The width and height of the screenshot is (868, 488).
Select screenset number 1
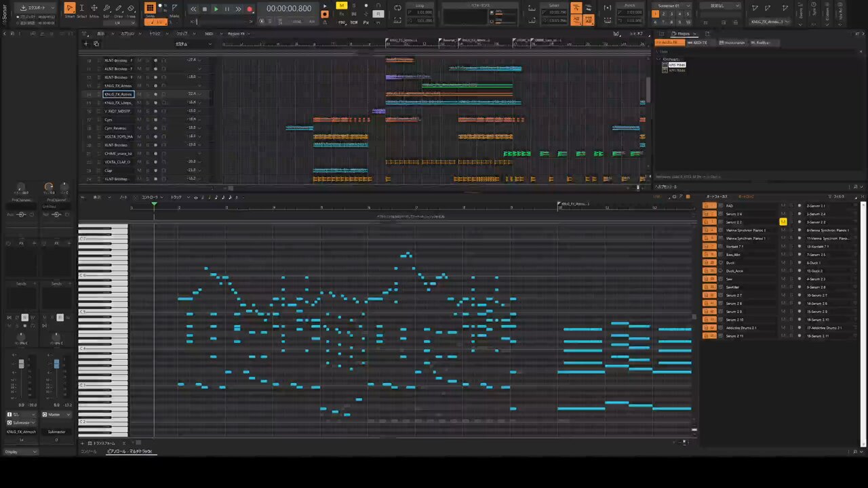pos(655,14)
